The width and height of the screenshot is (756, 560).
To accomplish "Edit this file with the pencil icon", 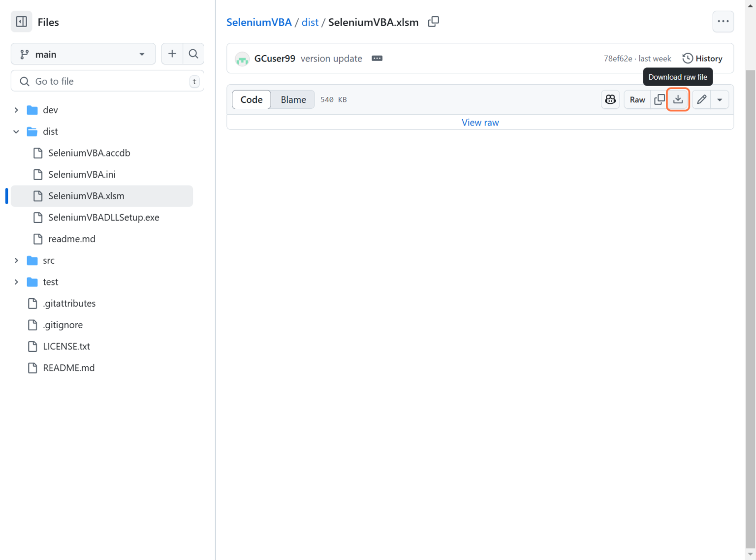I will [x=701, y=99].
